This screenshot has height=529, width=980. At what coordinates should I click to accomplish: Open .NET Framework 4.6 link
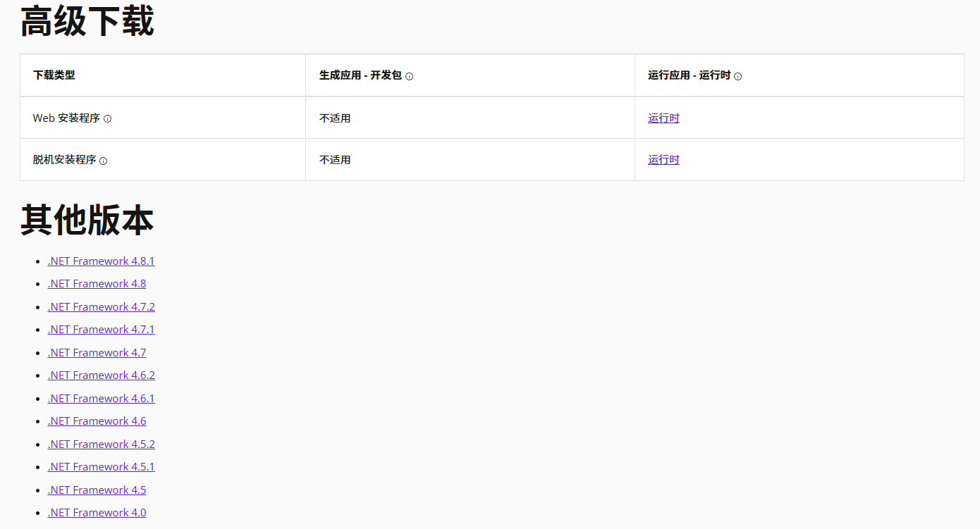point(97,421)
